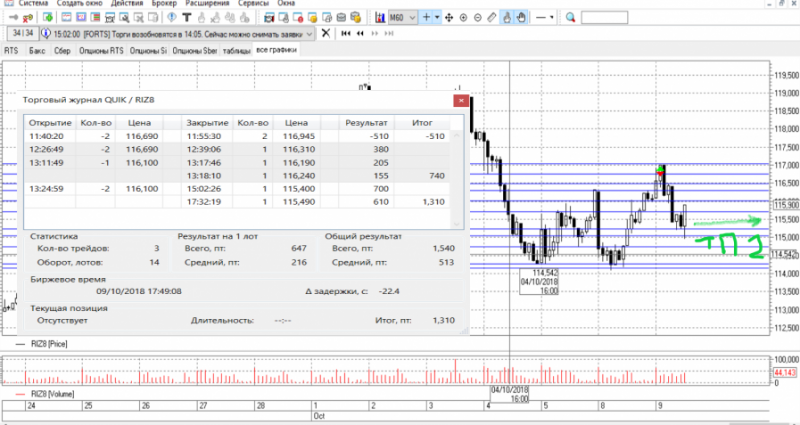Switch to the Опционы Sber tab

coord(195,51)
